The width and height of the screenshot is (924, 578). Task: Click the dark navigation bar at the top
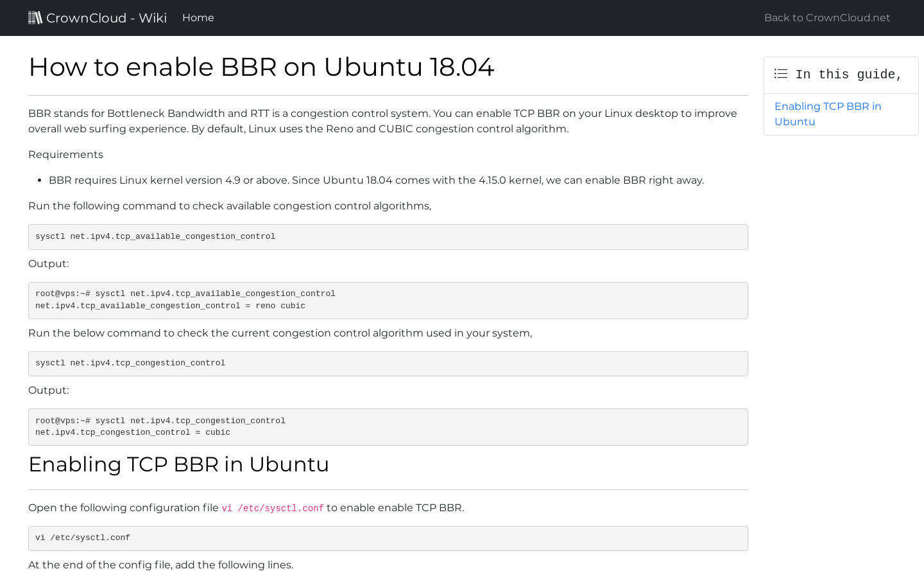point(462,17)
